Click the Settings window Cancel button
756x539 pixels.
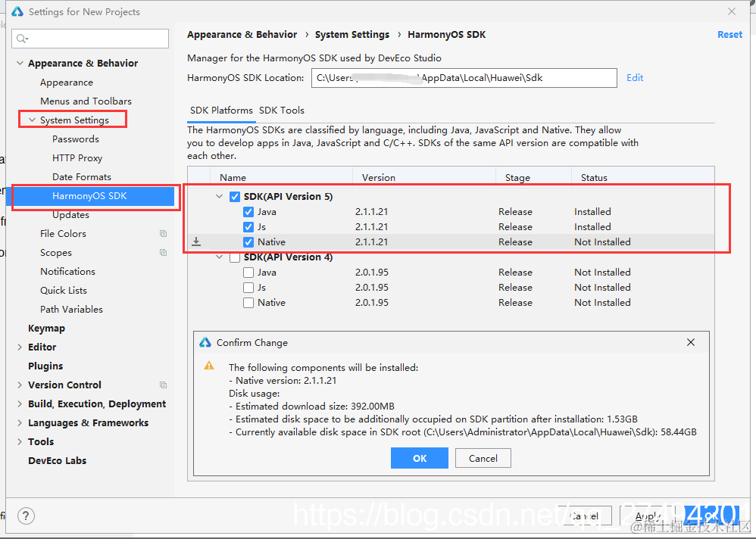tap(584, 516)
